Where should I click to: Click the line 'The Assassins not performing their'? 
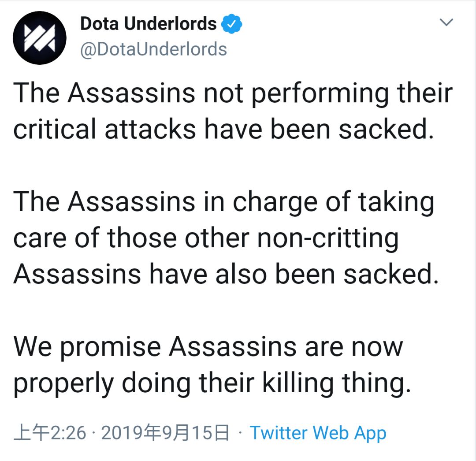click(x=233, y=93)
